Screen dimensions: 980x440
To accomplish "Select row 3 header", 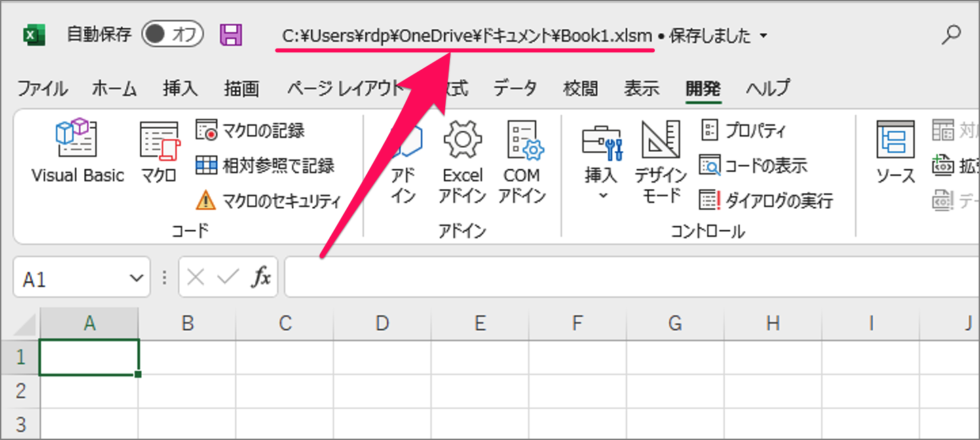I will pyautogui.click(x=20, y=424).
